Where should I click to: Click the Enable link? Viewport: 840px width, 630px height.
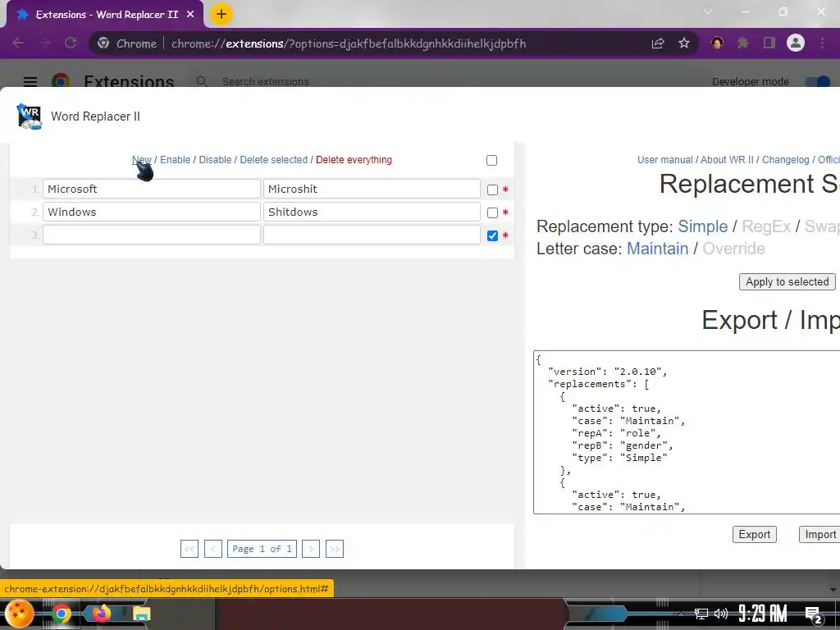coord(176,160)
